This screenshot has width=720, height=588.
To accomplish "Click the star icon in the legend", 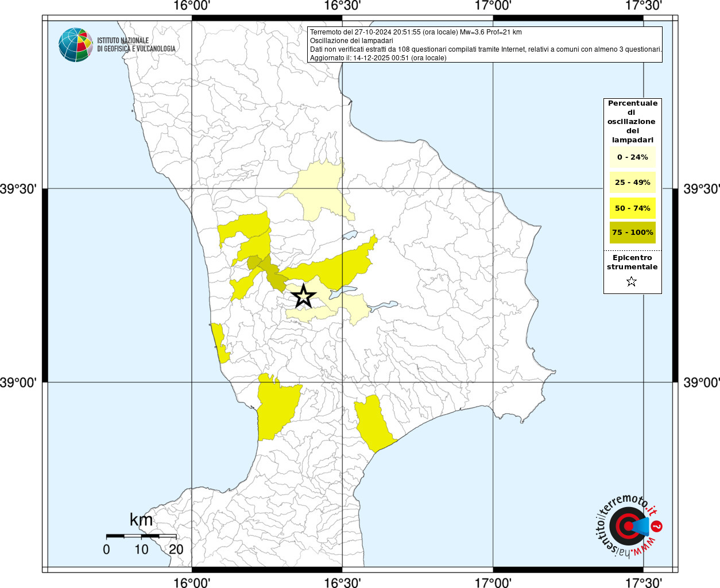I will coord(632,281).
